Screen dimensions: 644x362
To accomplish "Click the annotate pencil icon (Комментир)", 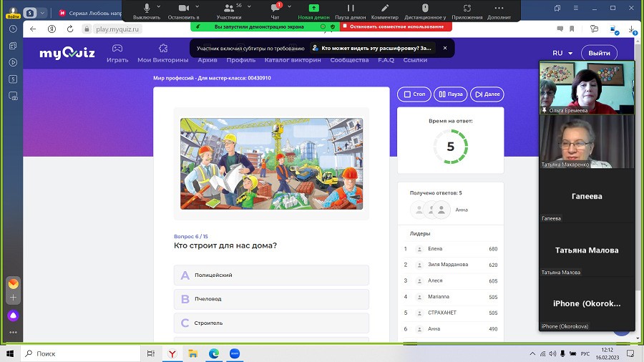I will click(385, 10).
